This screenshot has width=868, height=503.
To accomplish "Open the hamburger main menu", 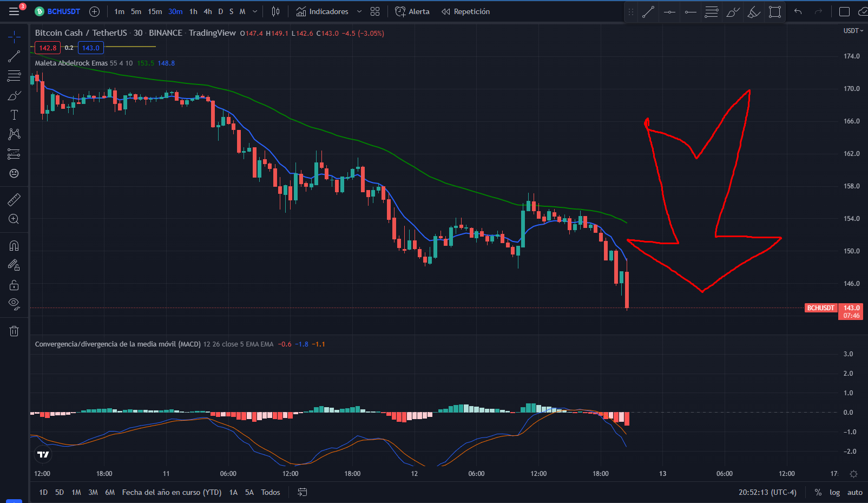I will click(14, 11).
